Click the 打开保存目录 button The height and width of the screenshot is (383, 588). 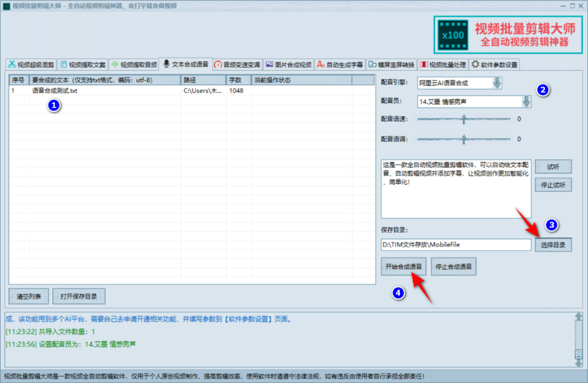[79, 296]
